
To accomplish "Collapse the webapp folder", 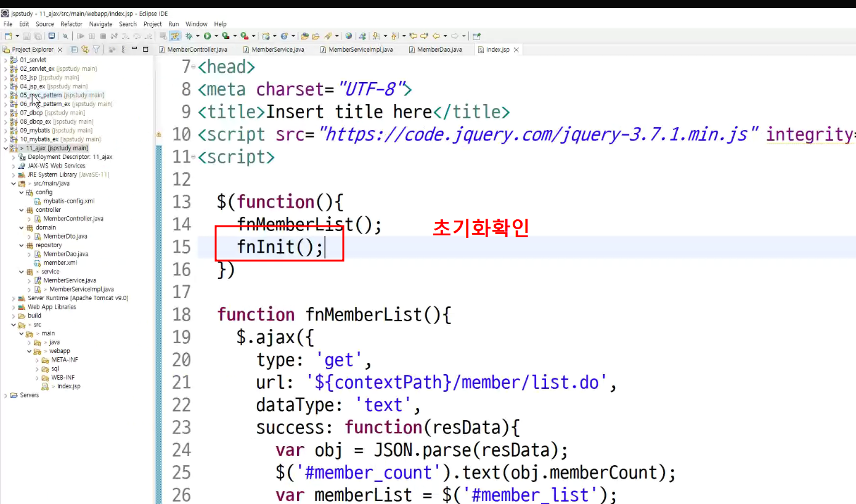I will 29,351.
